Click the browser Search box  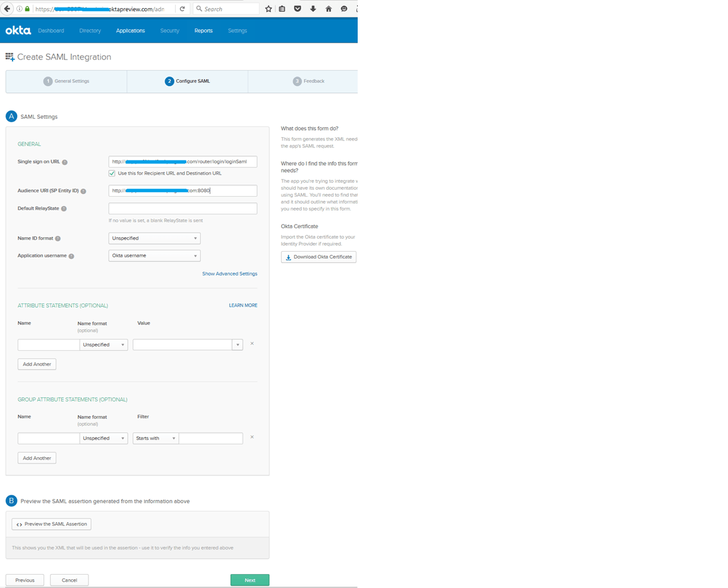pyautogui.click(x=226, y=9)
